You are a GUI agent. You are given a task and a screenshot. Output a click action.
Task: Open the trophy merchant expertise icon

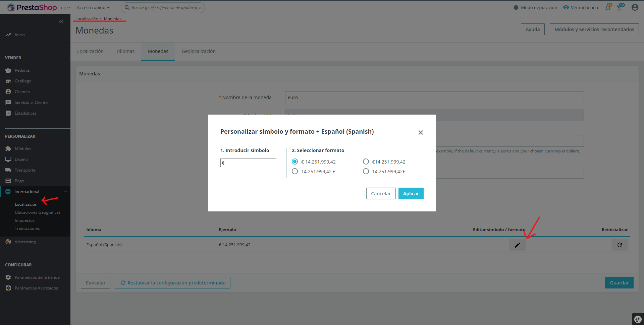click(620, 7)
